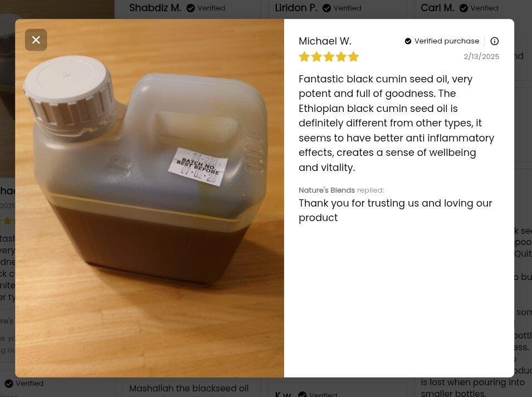Click the batch number label on jug
The height and width of the screenshot is (397, 532).
click(x=198, y=166)
